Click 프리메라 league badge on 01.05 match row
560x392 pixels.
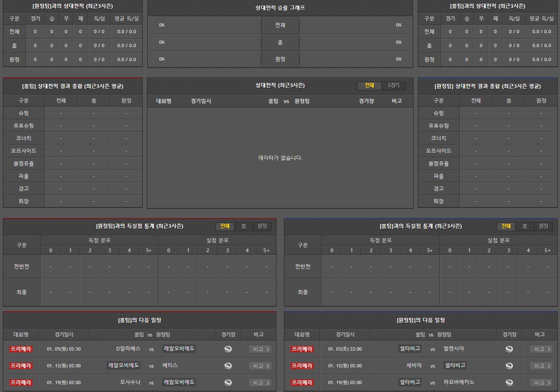21,349
